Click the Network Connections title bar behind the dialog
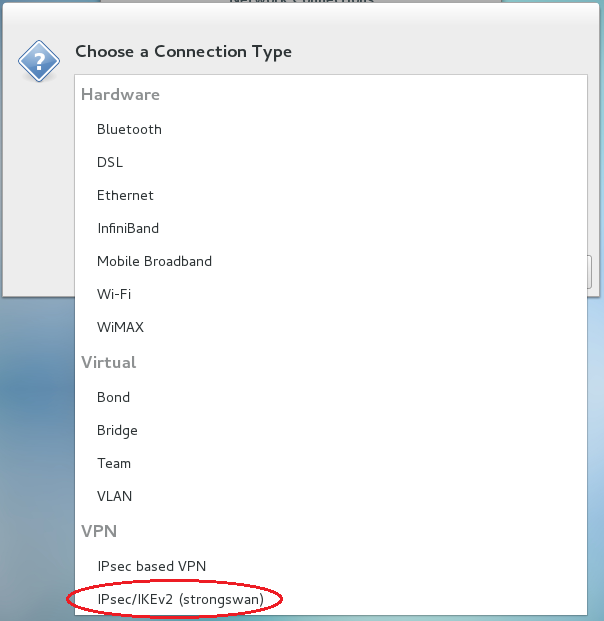Viewport: 604px width, 621px height. pyautogui.click(x=300, y=4)
